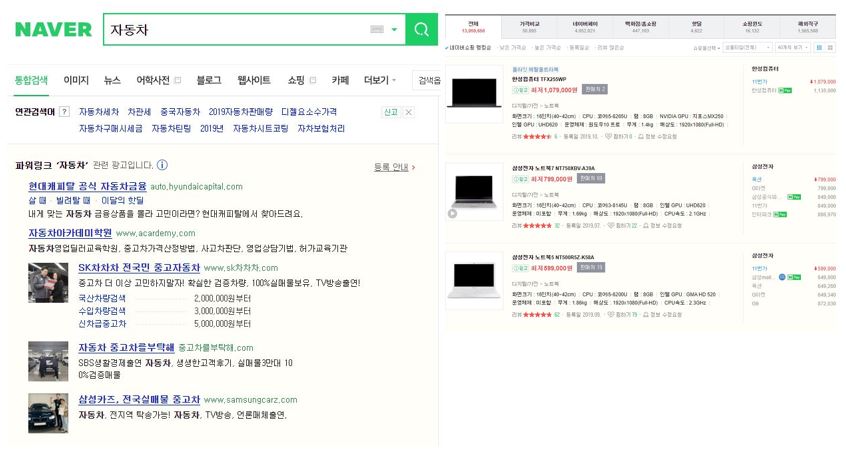Click the 신고 report button
This screenshot has height=452, width=846.
tap(391, 112)
